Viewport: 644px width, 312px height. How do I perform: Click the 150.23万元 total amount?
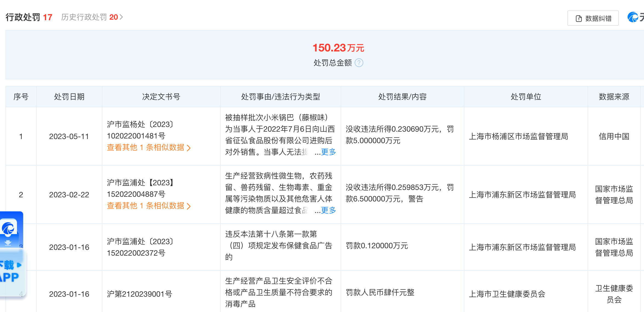coord(338,48)
